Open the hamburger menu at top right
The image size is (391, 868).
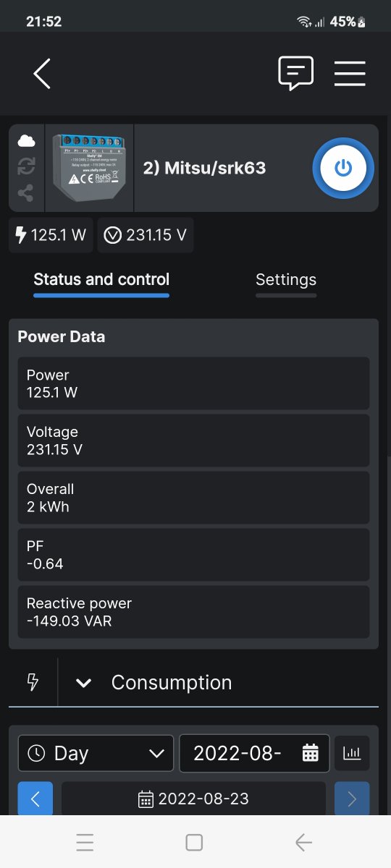pos(350,74)
